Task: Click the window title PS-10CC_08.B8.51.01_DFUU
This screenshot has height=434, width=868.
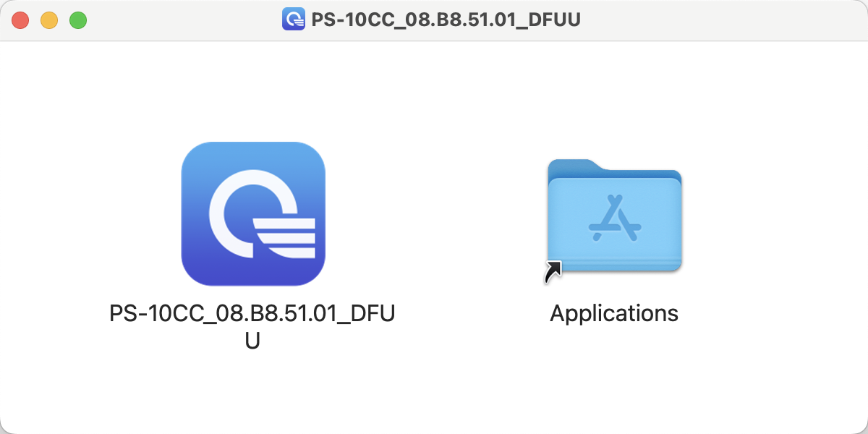Action: coord(446,20)
